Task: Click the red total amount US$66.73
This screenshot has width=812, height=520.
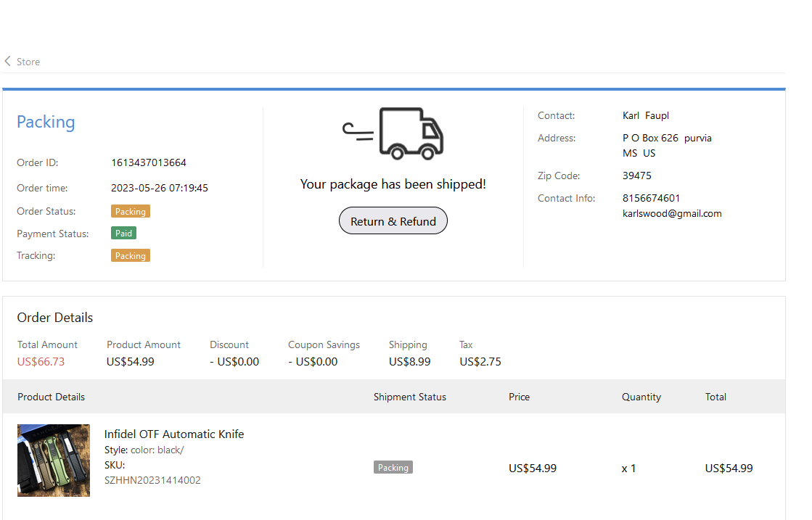Action: pos(41,361)
